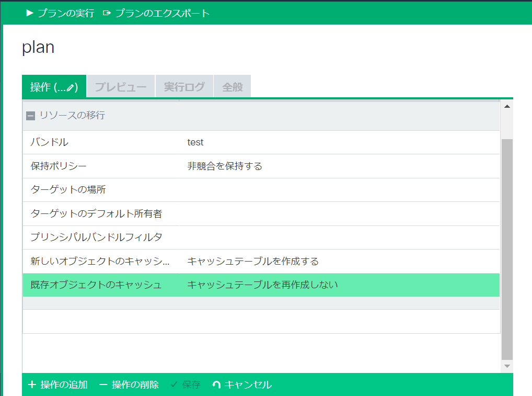Click the リソースの移行 header text
This screenshot has height=396, width=532.
[72, 115]
